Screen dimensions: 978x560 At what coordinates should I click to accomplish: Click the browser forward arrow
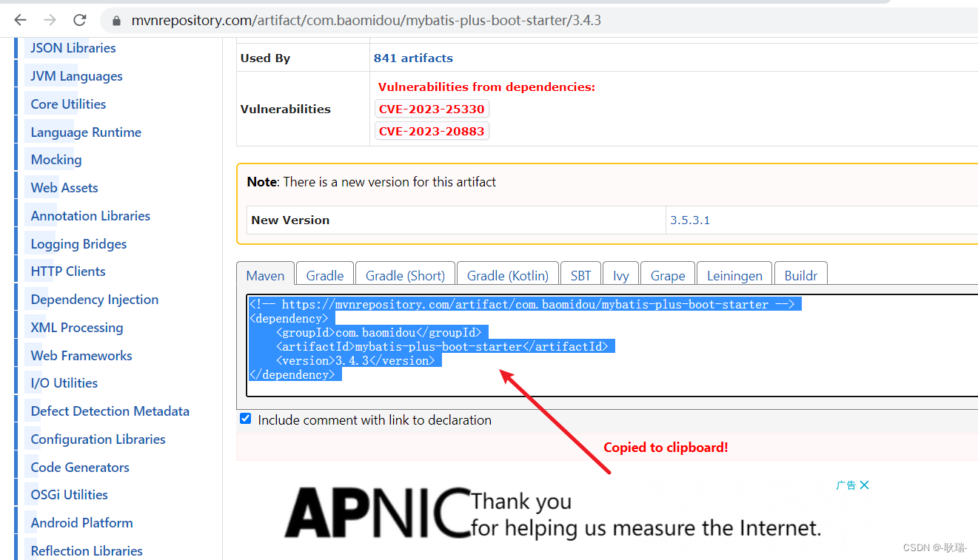[50, 20]
